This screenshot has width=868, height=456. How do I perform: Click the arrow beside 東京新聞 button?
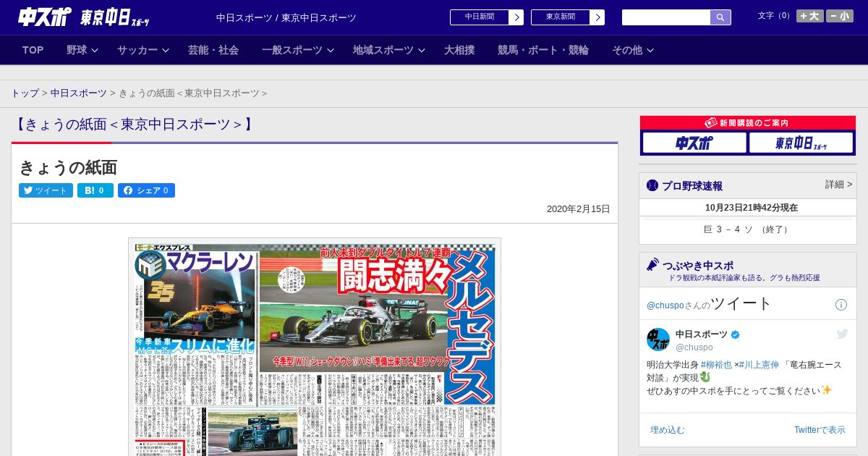pyautogui.click(x=597, y=17)
